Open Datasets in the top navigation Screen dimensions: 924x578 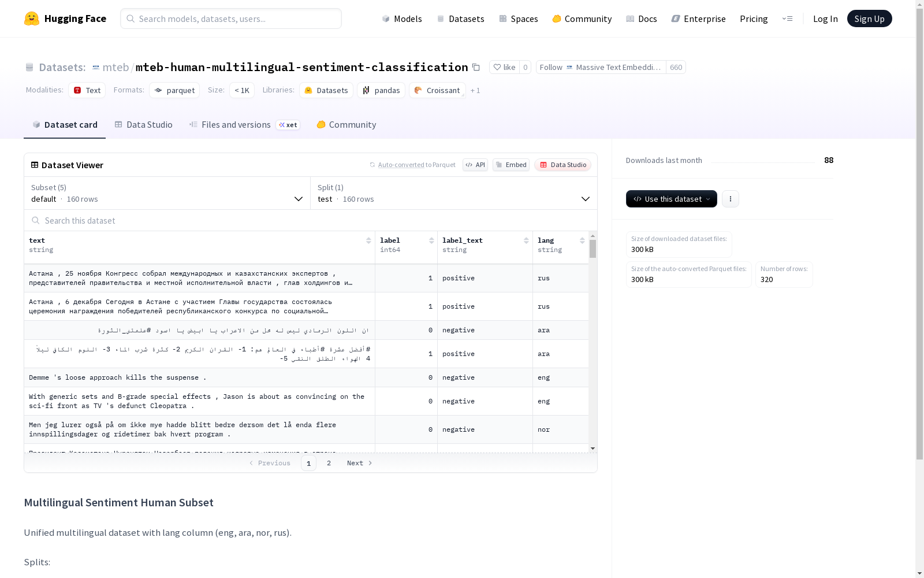pyautogui.click(x=460, y=18)
